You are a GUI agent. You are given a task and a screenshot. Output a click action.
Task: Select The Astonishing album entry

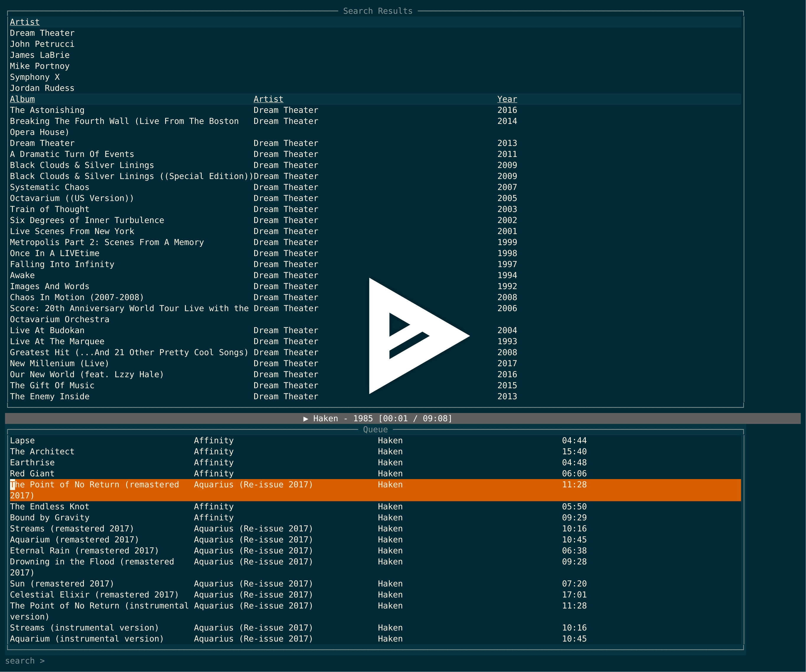coord(47,110)
